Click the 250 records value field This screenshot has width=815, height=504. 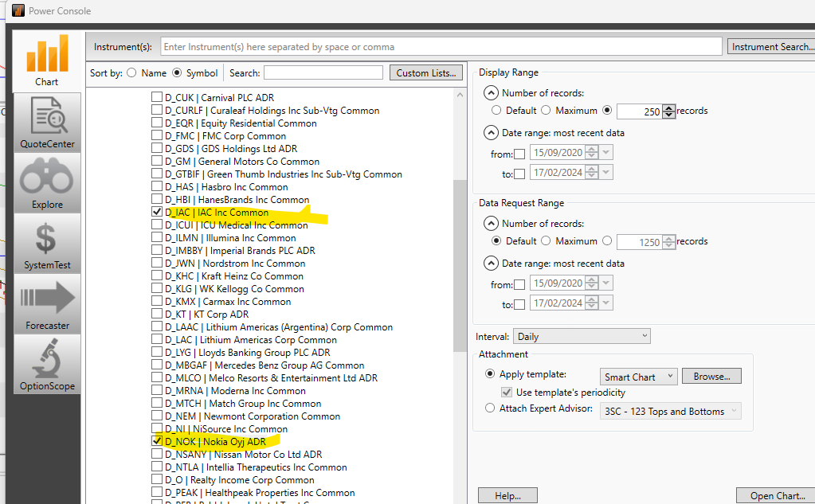click(640, 111)
